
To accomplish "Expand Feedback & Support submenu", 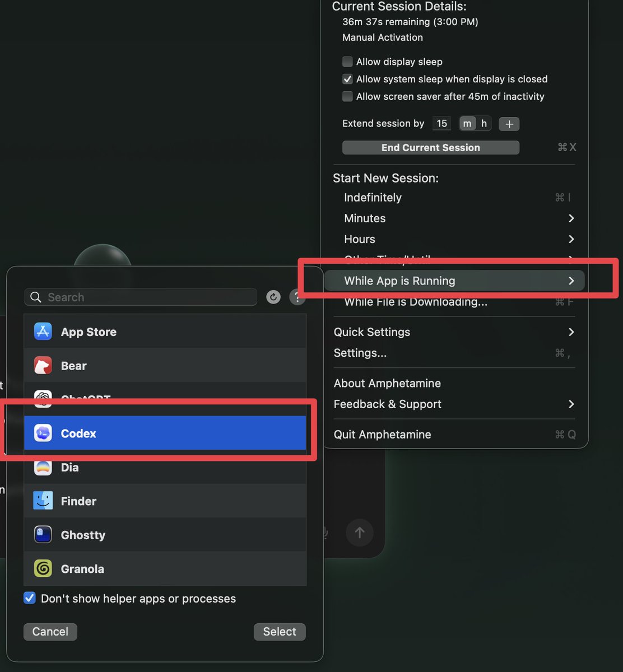I will pyautogui.click(x=455, y=404).
